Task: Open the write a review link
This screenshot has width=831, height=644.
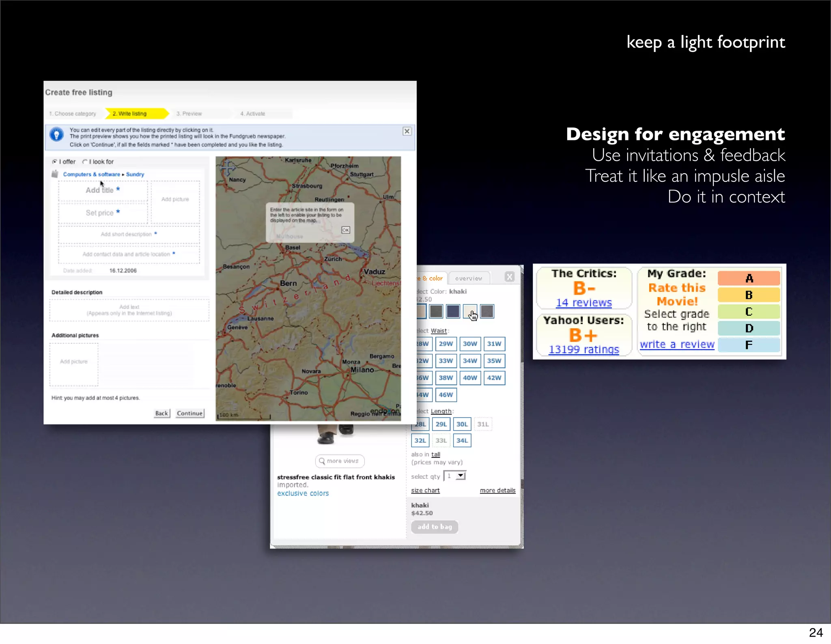Action: [x=677, y=345]
